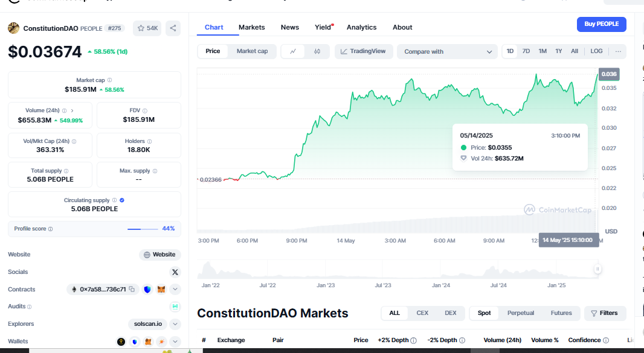Open the audit report icon
This screenshot has width=644, height=353.
[175, 307]
